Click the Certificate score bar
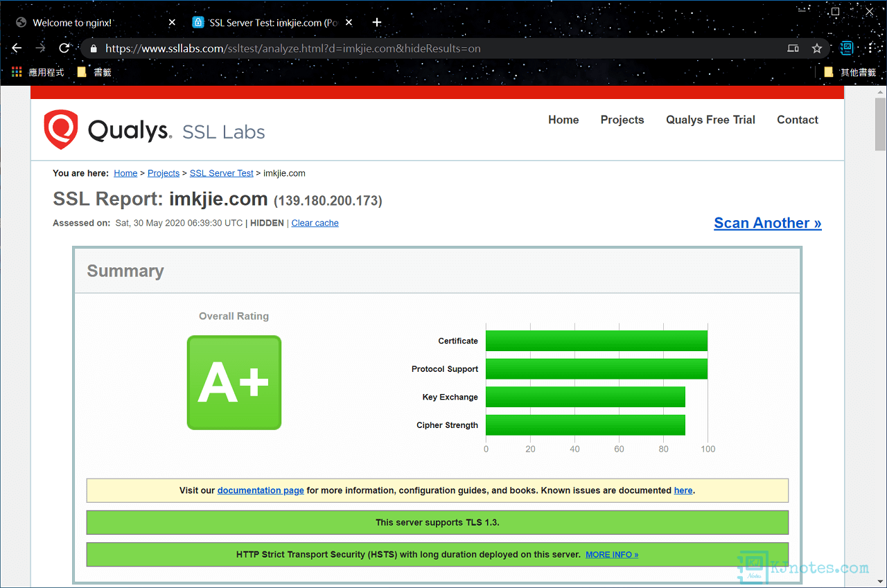 point(597,341)
